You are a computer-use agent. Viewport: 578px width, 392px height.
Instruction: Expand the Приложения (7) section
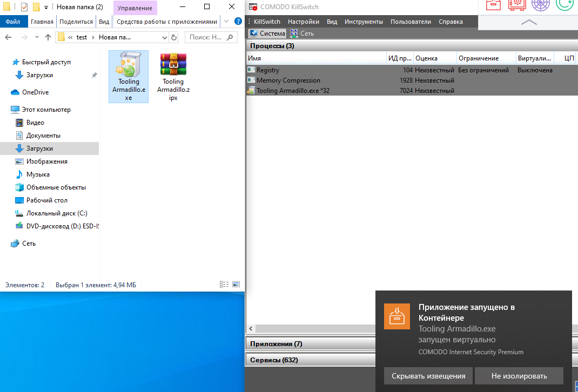(x=311, y=344)
